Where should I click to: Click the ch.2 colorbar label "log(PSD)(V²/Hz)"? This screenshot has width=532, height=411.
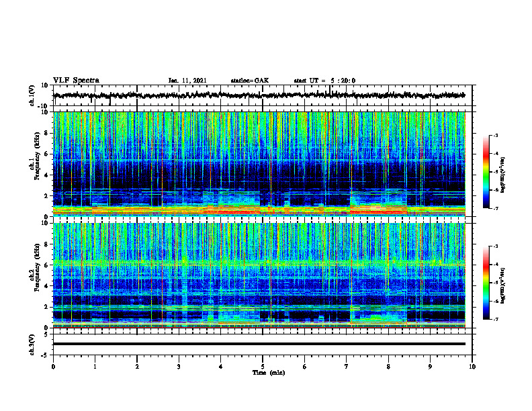click(503, 285)
